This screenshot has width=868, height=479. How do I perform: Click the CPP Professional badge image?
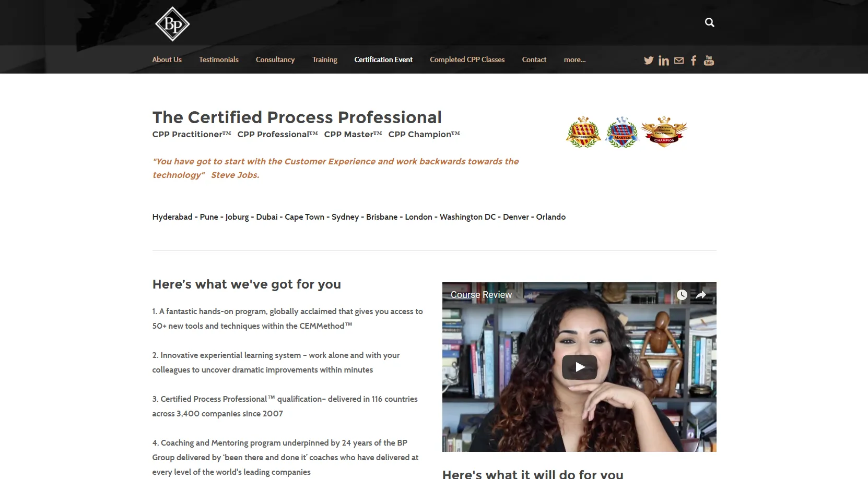click(x=583, y=132)
